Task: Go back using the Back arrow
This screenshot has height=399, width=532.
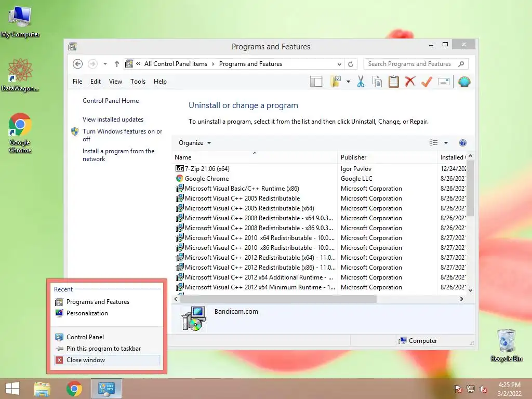Action: [x=78, y=64]
